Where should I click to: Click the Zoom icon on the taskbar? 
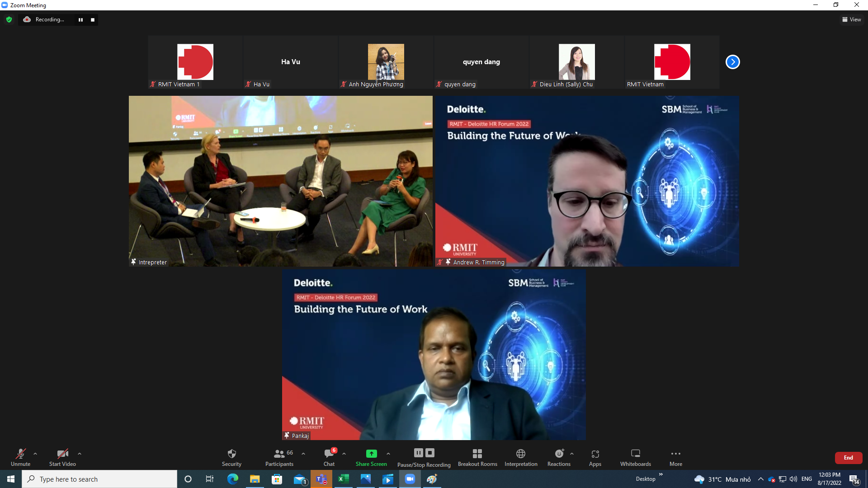coord(410,479)
